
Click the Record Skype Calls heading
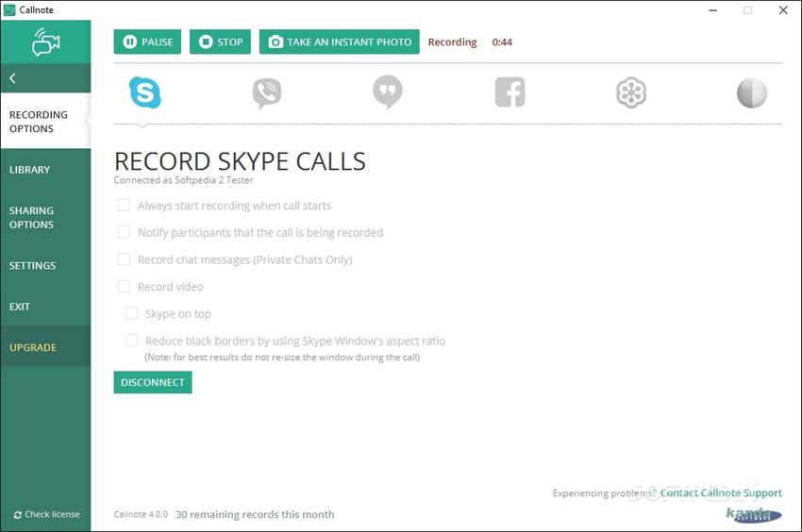click(x=240, y=161)
